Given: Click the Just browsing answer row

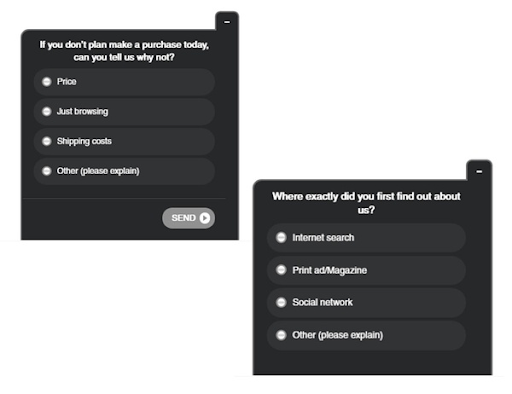Looking at the screenshot, I should tap(124, 112).
